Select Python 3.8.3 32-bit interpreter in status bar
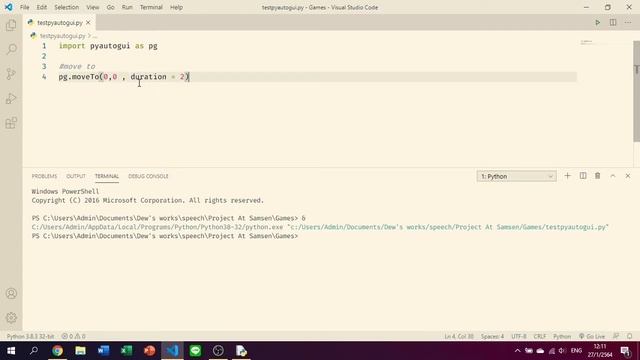Screen dimensions: 640x360 tap(30, 336)
